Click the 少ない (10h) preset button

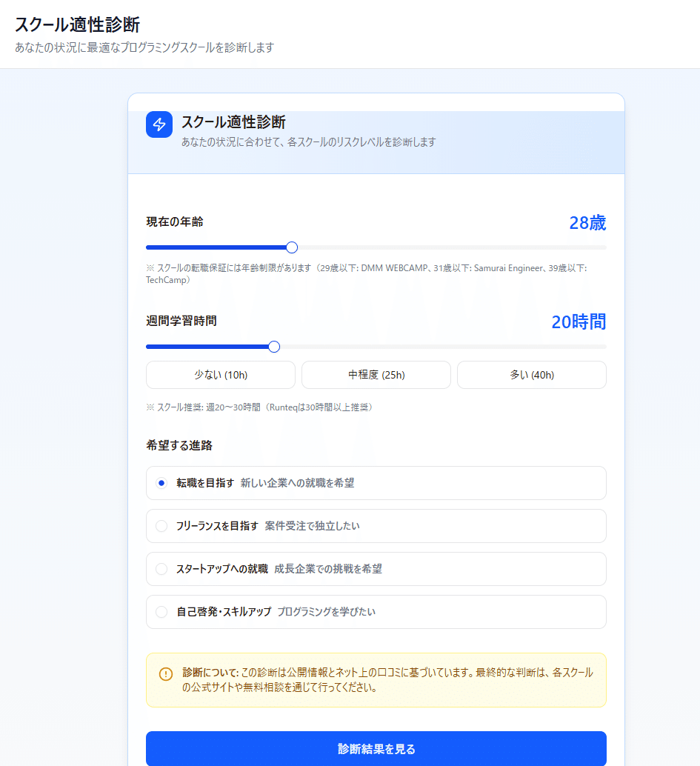click(220, 375)
